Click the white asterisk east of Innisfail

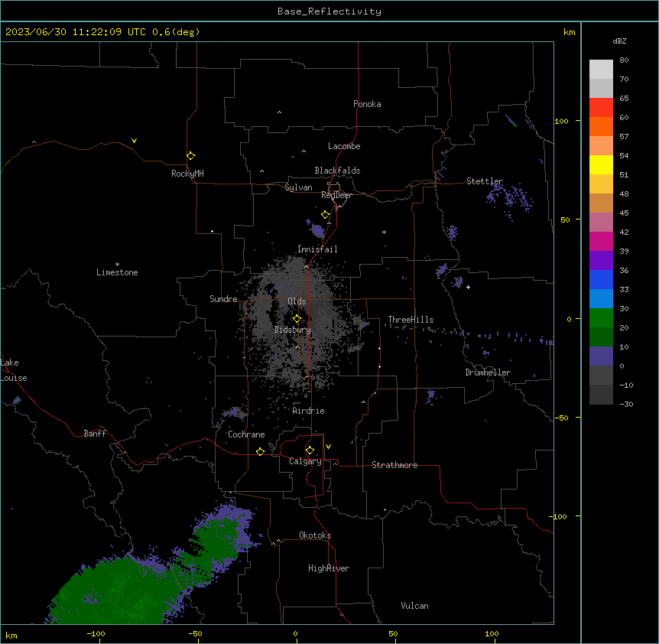tap(384, 232)
